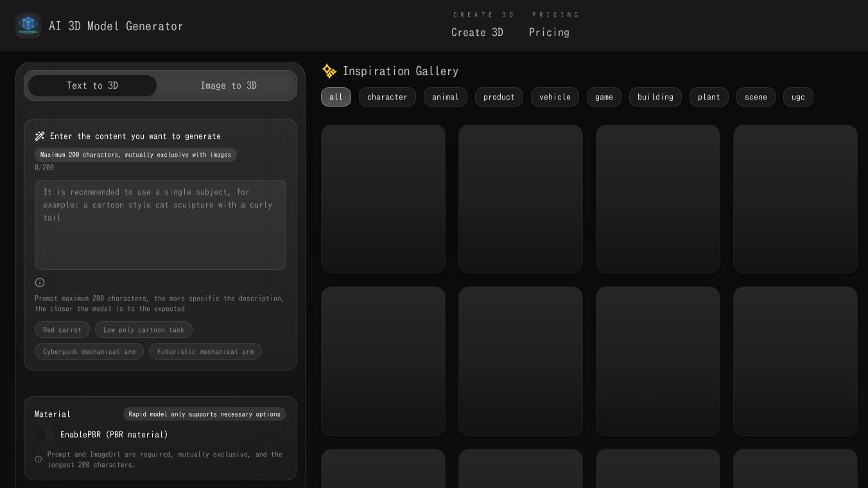Choose the Cyberpunk mechanical arm suggestion

click(89, 351)
